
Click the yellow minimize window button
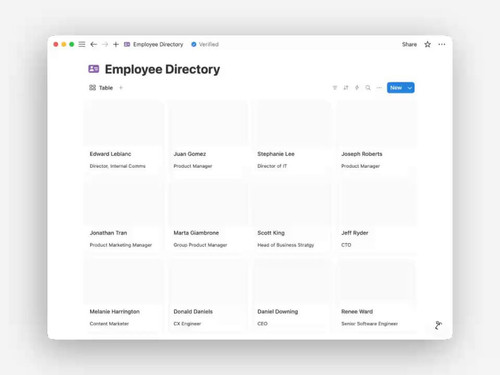point(64,44)
